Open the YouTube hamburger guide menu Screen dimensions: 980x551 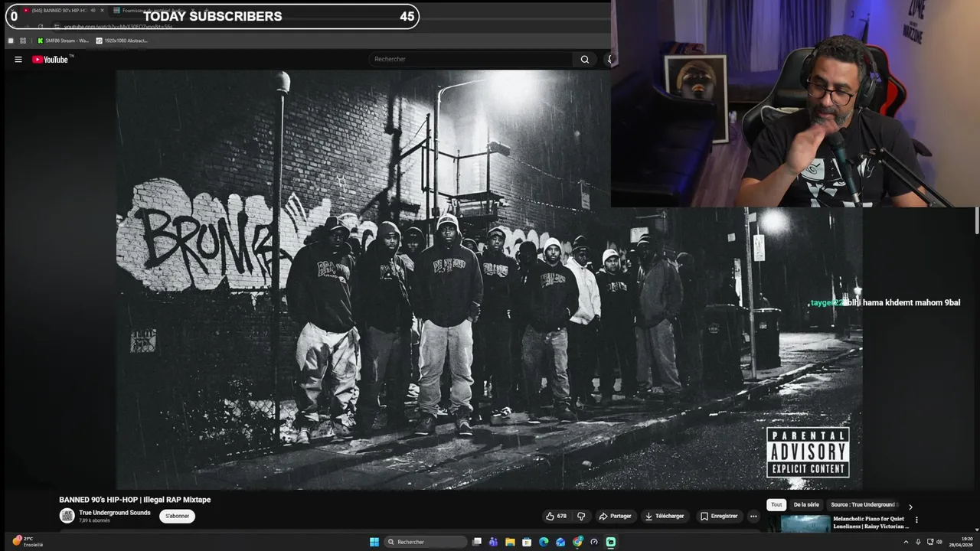[x=18, y=59]
